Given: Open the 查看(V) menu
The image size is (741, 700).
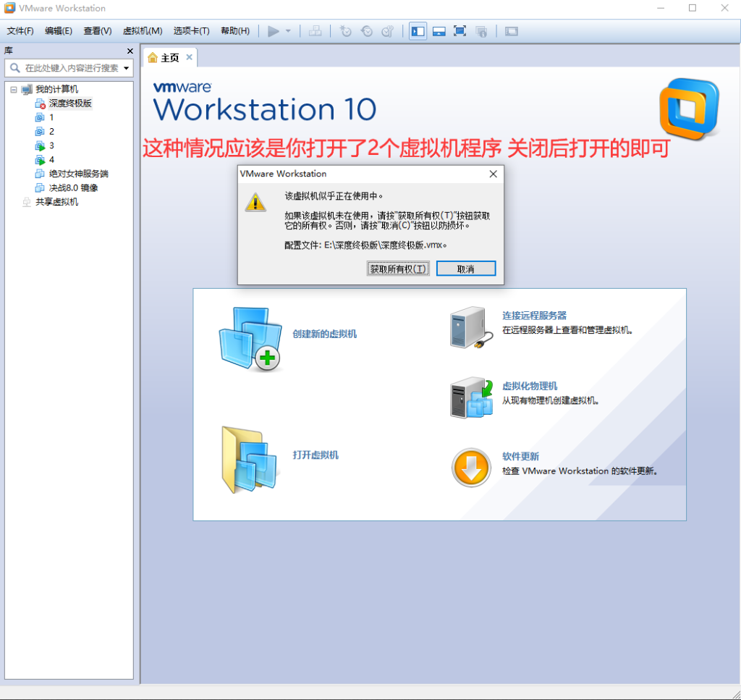Looking at the screenshot, I should point(98,31).
